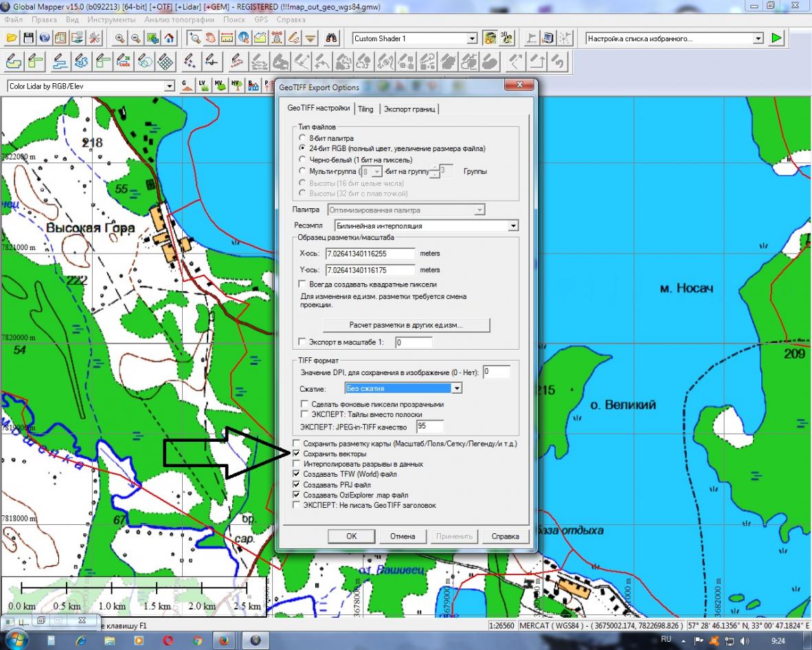
Task: Toggle the Создавать PRJ файл checkbox
Action: (297, 484)
